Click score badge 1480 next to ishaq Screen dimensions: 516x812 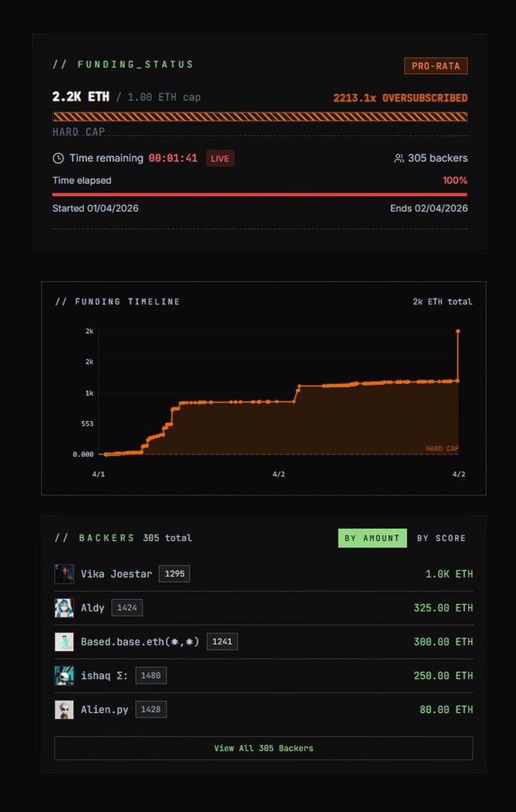pos(151,675)
